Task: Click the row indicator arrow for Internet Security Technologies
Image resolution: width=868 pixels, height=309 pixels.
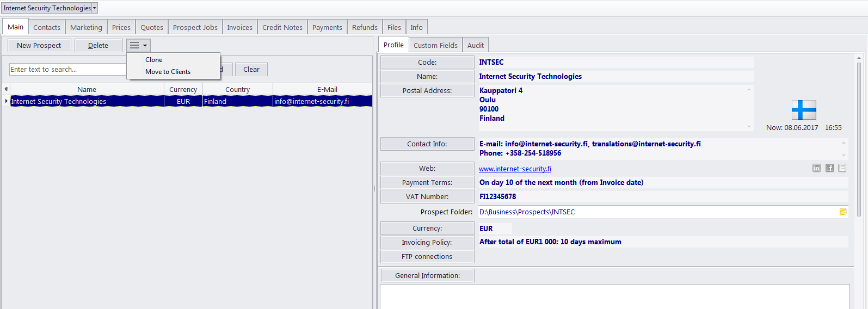Action: point(6,101)
